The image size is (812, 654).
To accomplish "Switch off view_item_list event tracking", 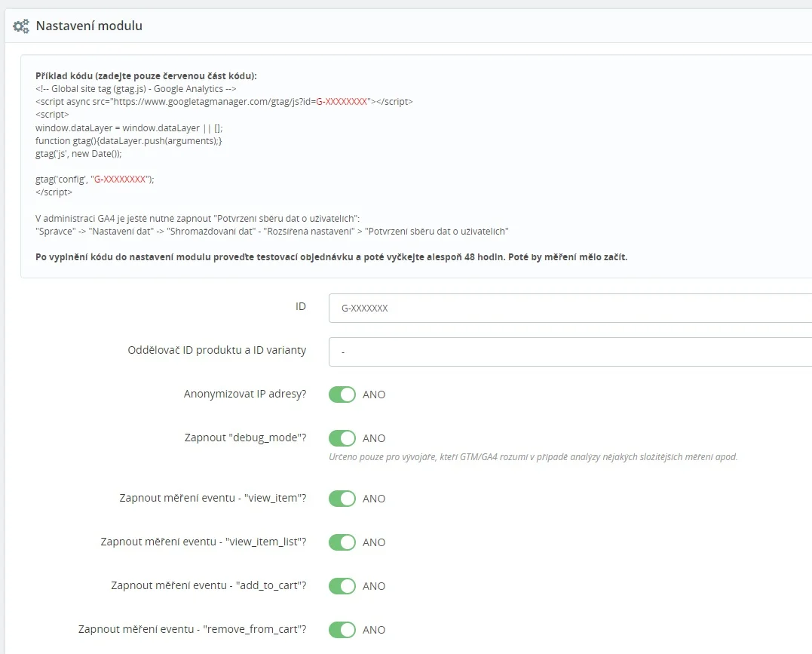I will coord(342,542).
